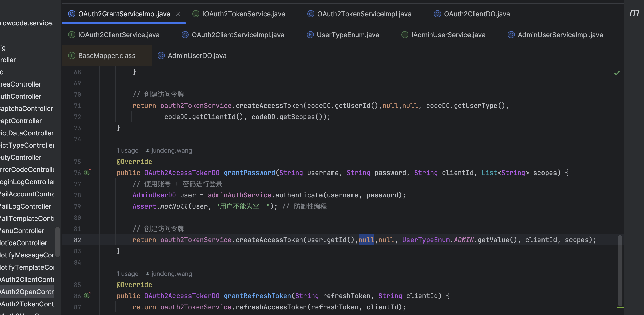Close the OAuth2GrantServiceImpl.java tab

[x=178, y=14]
